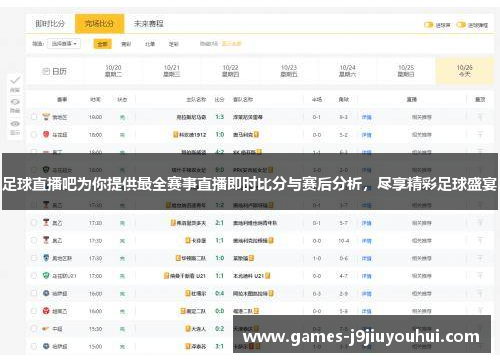The image size is (500, 362).
Task: Click red shield league icon of the 18:00 match
Action: click(46, 134)
